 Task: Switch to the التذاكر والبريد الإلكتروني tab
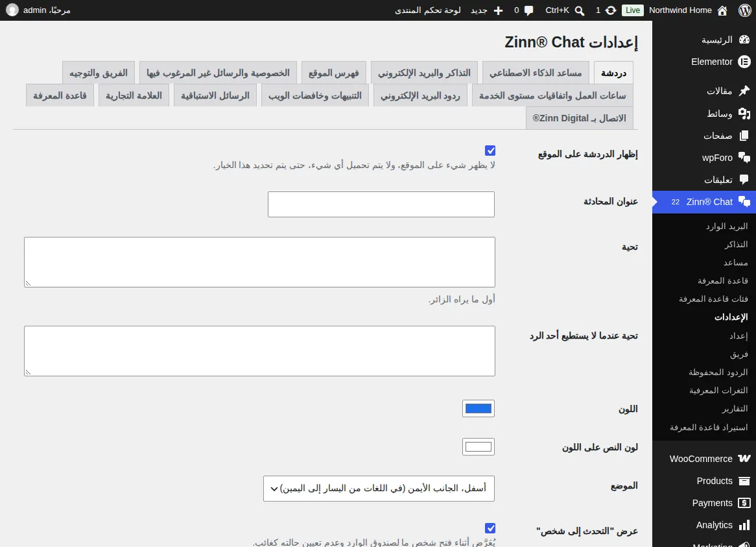(x=424, y=73)
